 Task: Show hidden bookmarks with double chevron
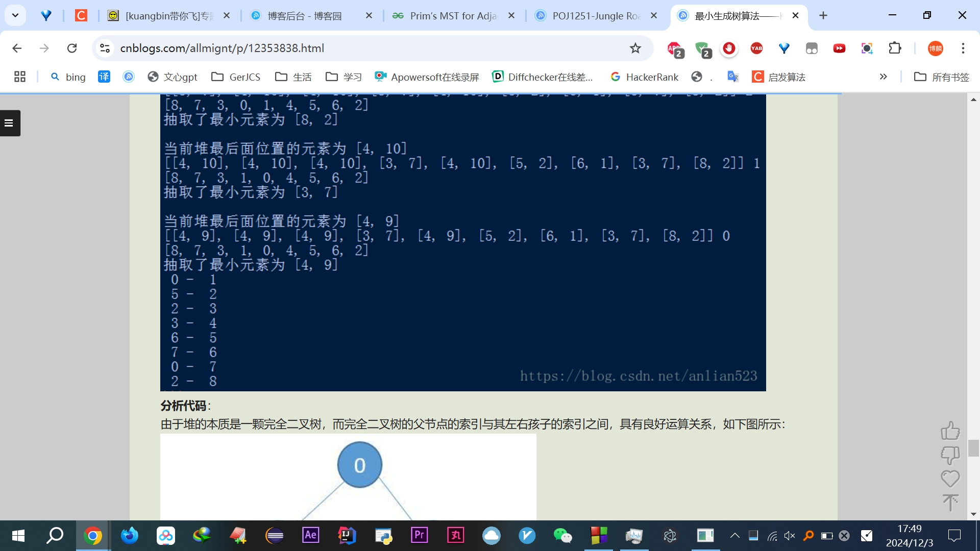point(883,77)
